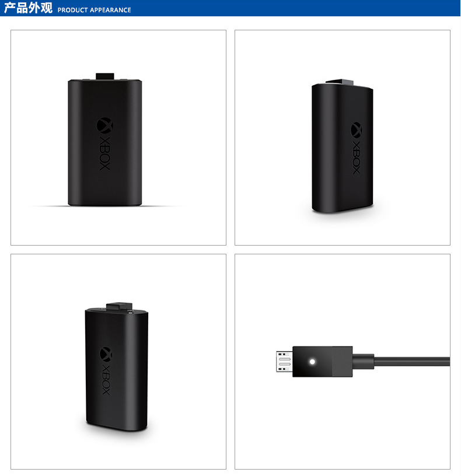Click the Xbox sphere logo on top-right battery

point(356,129)
